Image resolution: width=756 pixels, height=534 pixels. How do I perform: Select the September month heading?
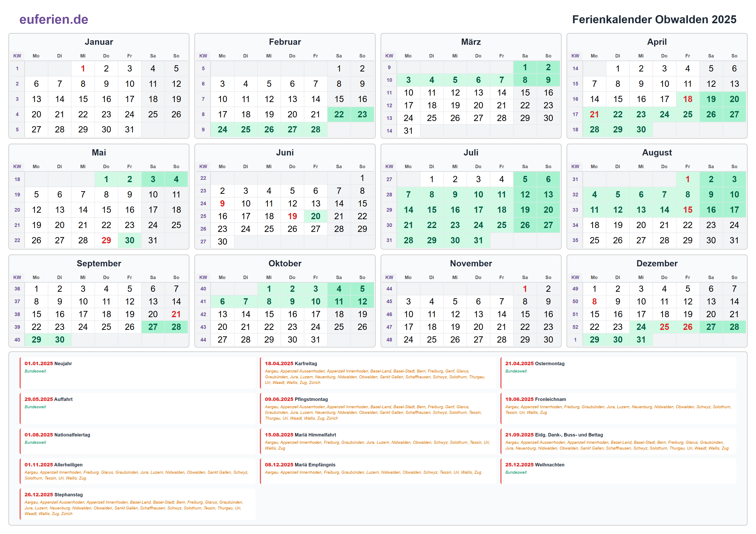[x=99, y=263]
